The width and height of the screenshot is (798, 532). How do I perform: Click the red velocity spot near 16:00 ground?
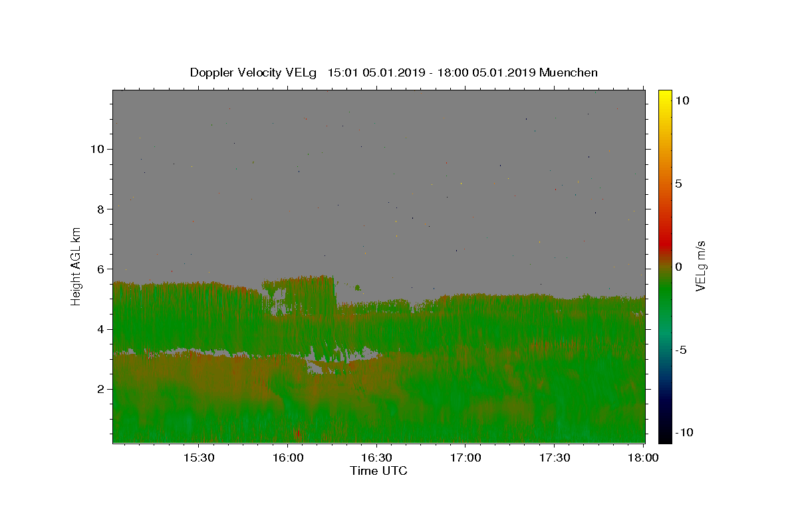(297, 434)
